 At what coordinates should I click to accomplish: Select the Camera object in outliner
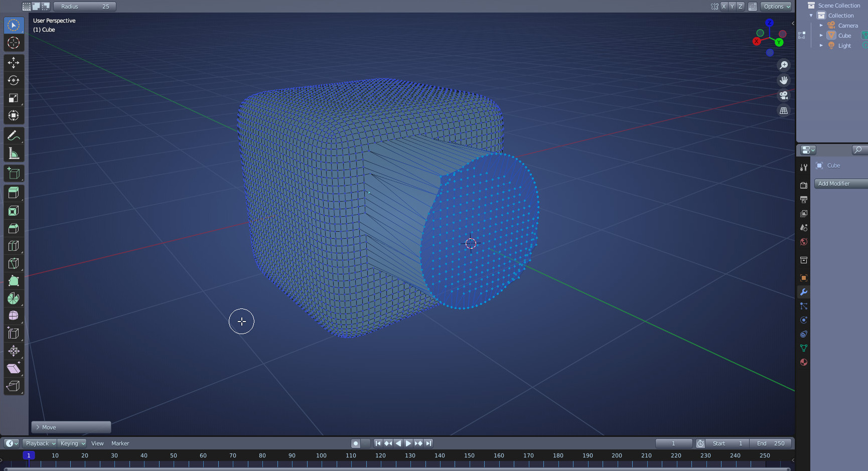point(848,26)
